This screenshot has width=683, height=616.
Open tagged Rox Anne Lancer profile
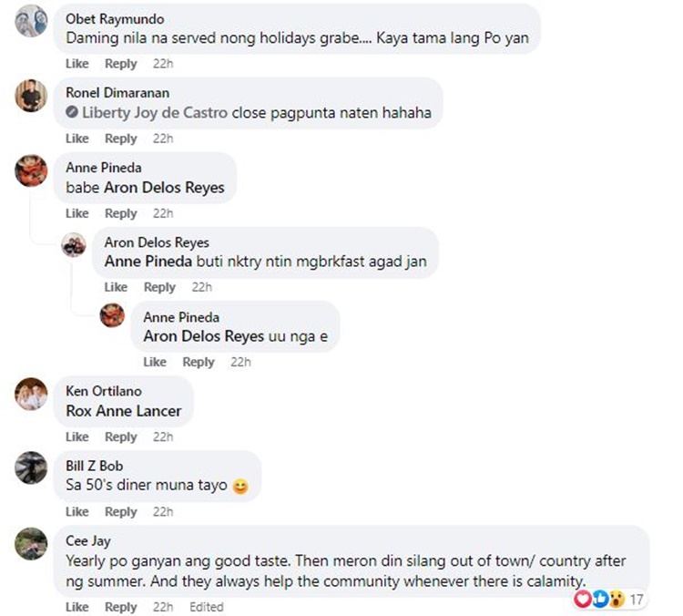pos(124,411)
